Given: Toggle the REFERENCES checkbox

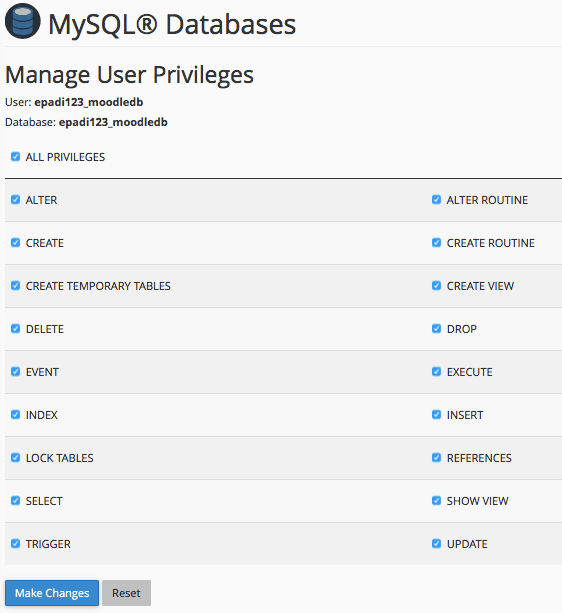Looking at the screenshot, I should point(437,458).
